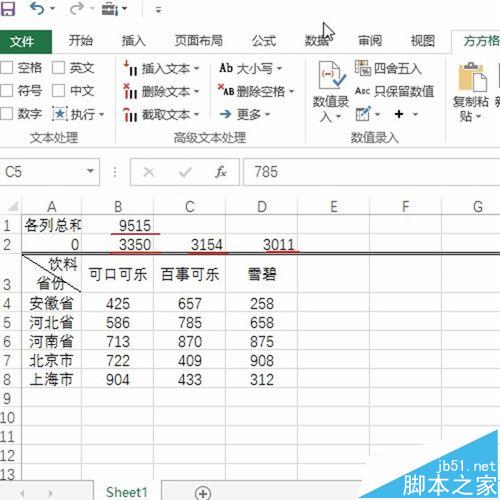Switch to the 视图 tab
The image size is (500, 500).
click(x=422, y=41)
